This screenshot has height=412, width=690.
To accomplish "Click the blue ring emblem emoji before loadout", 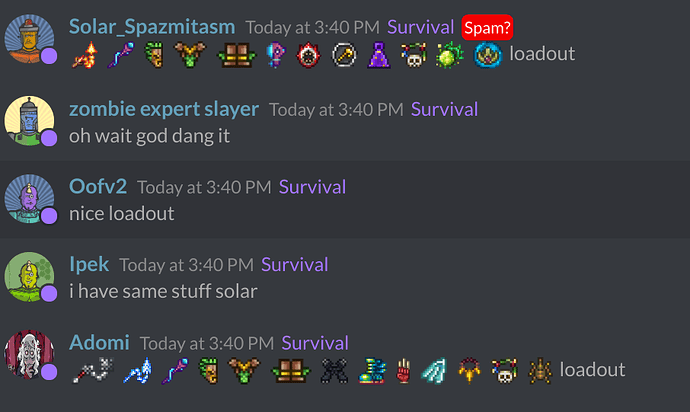I will pyautogui.click(x=488, y=55).
